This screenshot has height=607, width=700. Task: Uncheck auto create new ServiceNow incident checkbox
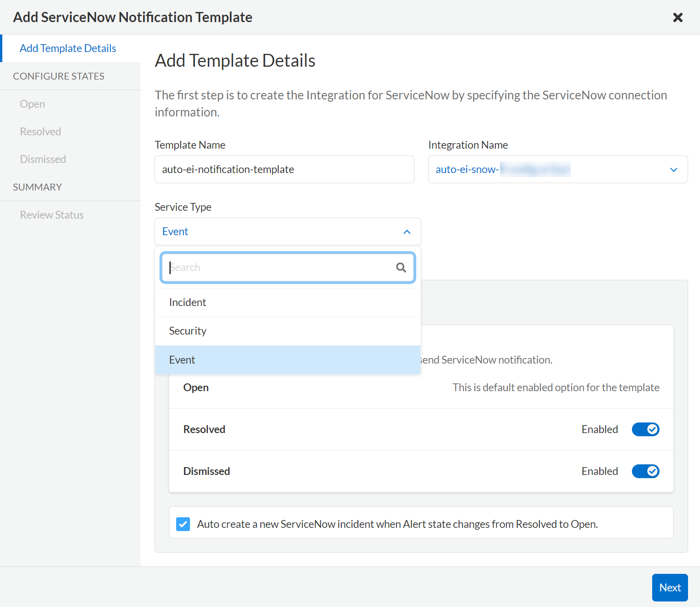pos(183,524)
